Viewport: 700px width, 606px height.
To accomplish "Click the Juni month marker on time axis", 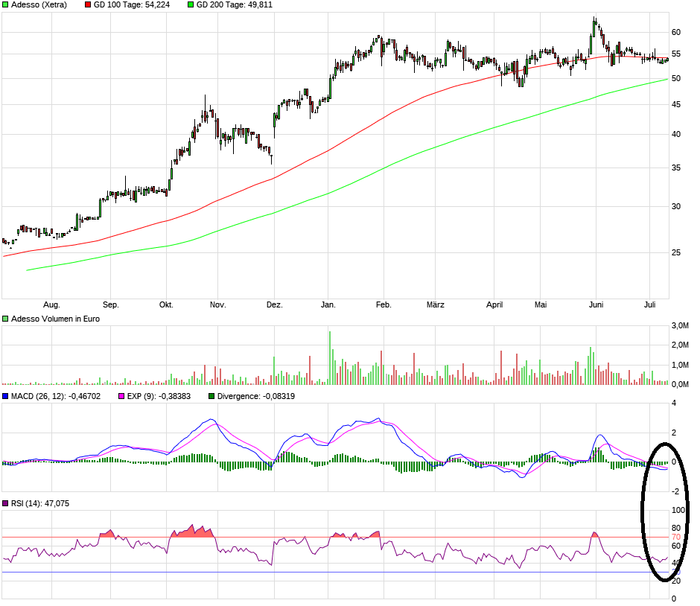I will click(596, 304).
